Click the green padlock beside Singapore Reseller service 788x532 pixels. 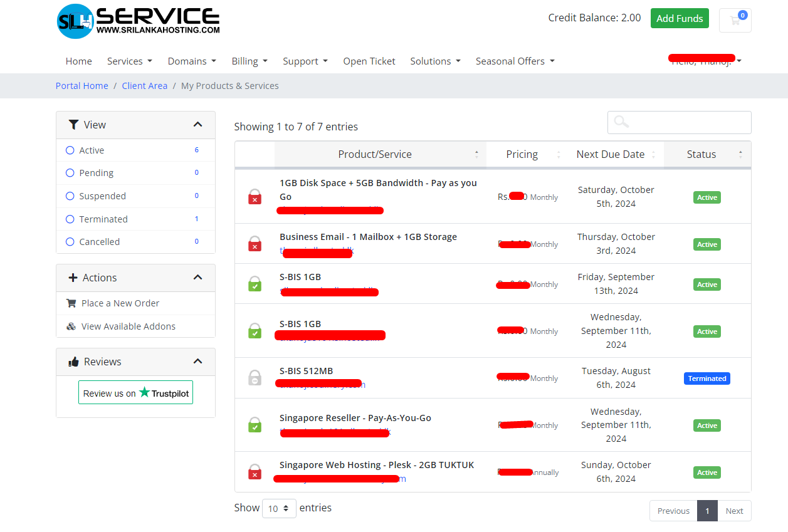point(255,425)
